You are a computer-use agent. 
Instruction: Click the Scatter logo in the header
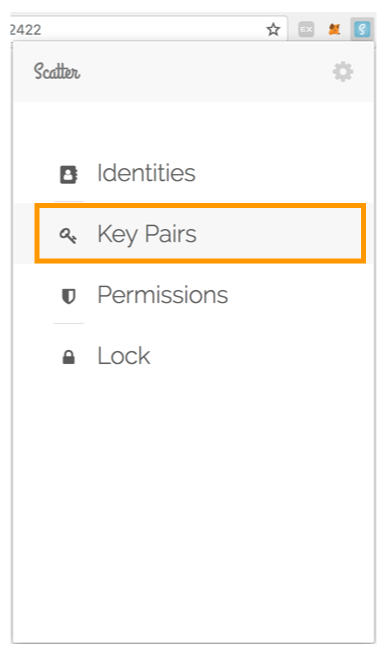[57, 71]
